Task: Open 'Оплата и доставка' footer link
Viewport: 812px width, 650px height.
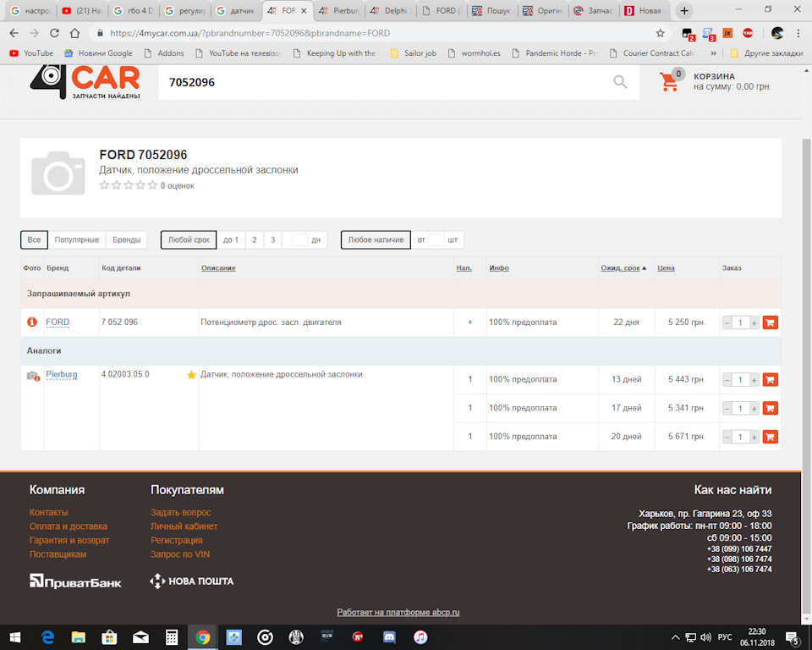Action: pos(69,526)
